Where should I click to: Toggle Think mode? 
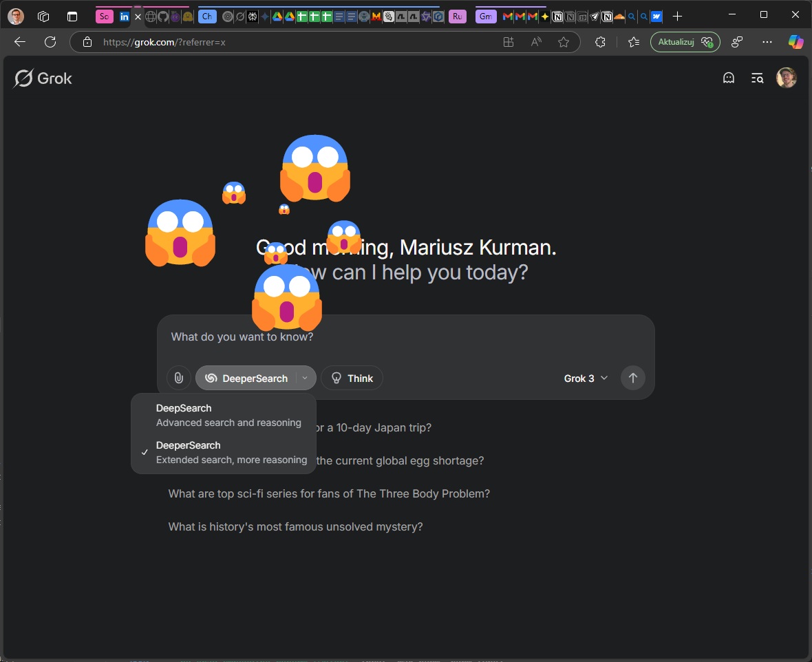tap(352, 378)
